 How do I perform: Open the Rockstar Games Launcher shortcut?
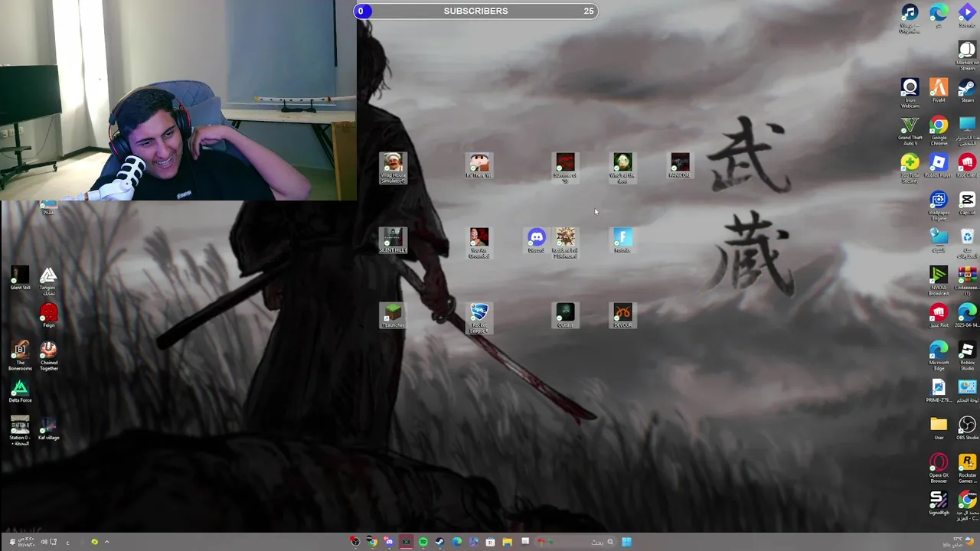click(967, 468)
